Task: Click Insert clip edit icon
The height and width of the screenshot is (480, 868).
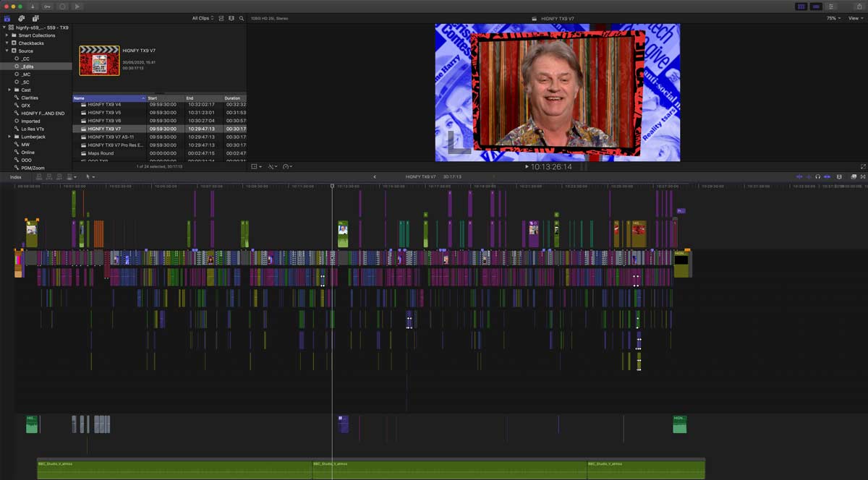Action: (48, 176)
